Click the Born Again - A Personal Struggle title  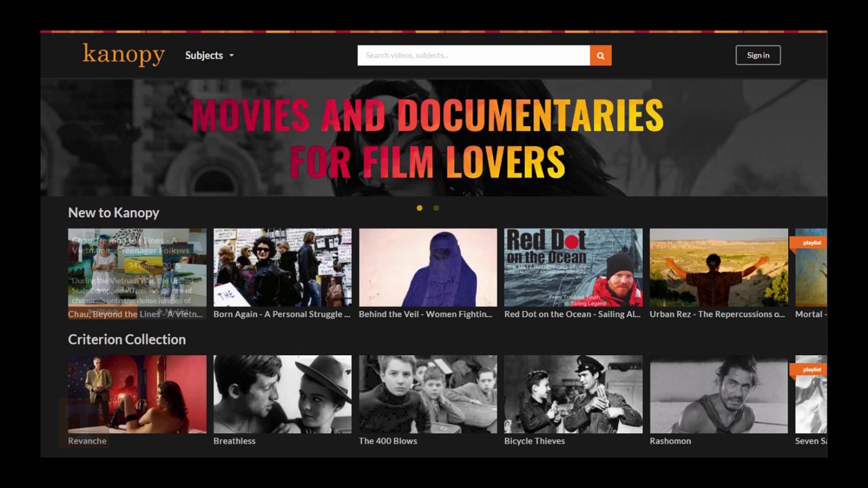click(282, 314)
